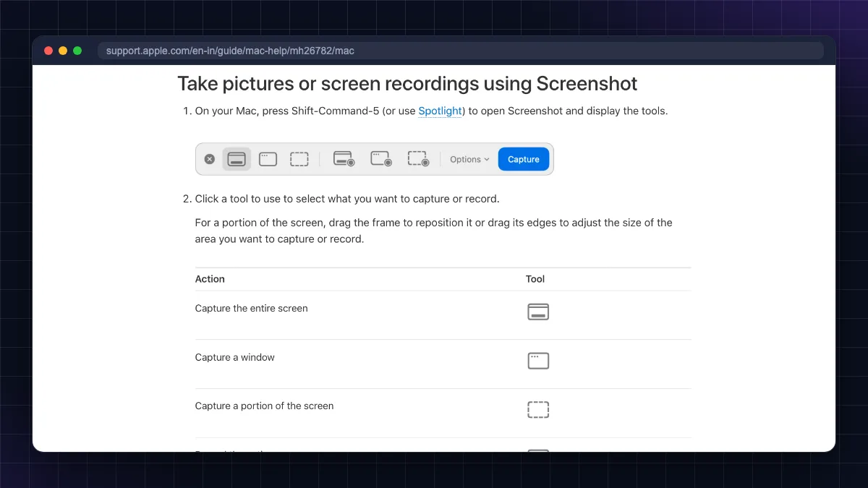Click "Capture a portion of the screen" text
The width and height of the screenshot is (868, 488).
pos(264,406)
